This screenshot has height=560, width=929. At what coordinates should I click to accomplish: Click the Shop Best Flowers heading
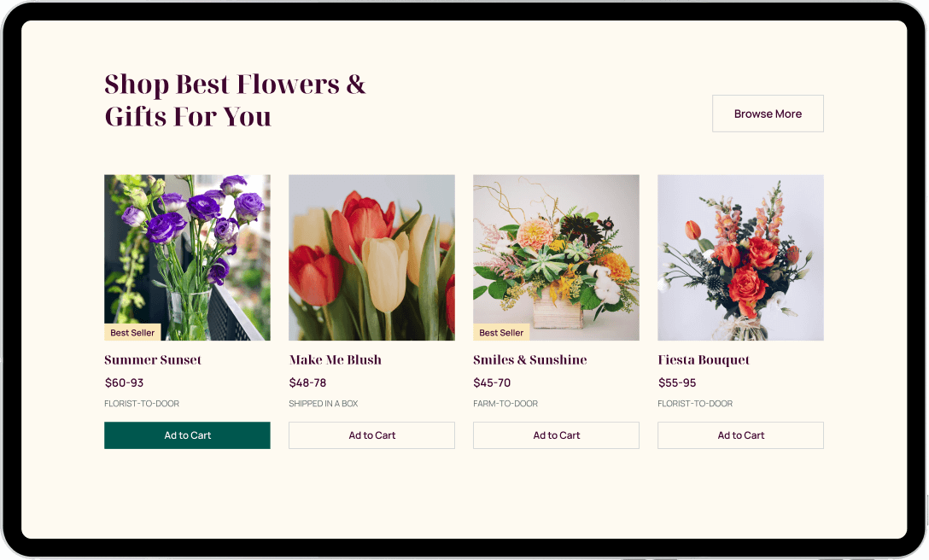pyautogui.click(x=235, y=100)
